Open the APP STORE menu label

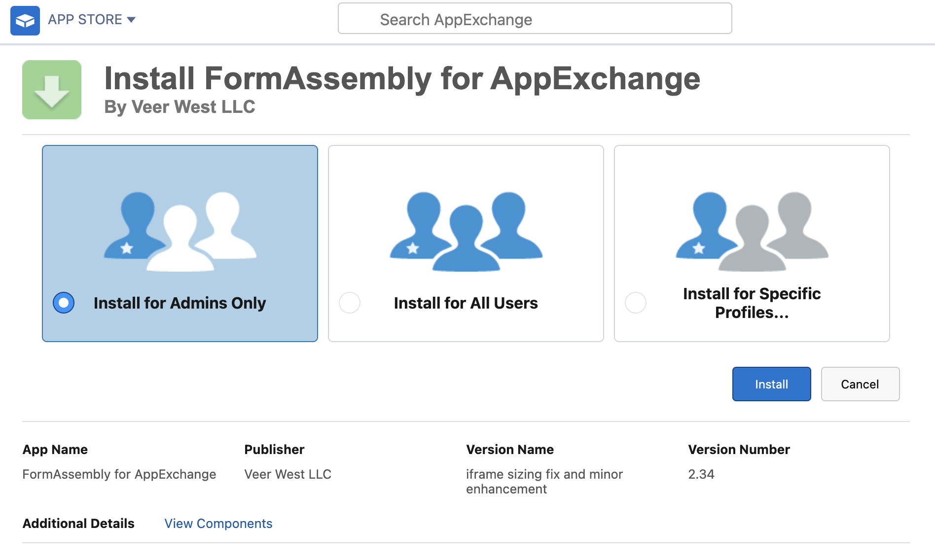(x=85, y=20)
